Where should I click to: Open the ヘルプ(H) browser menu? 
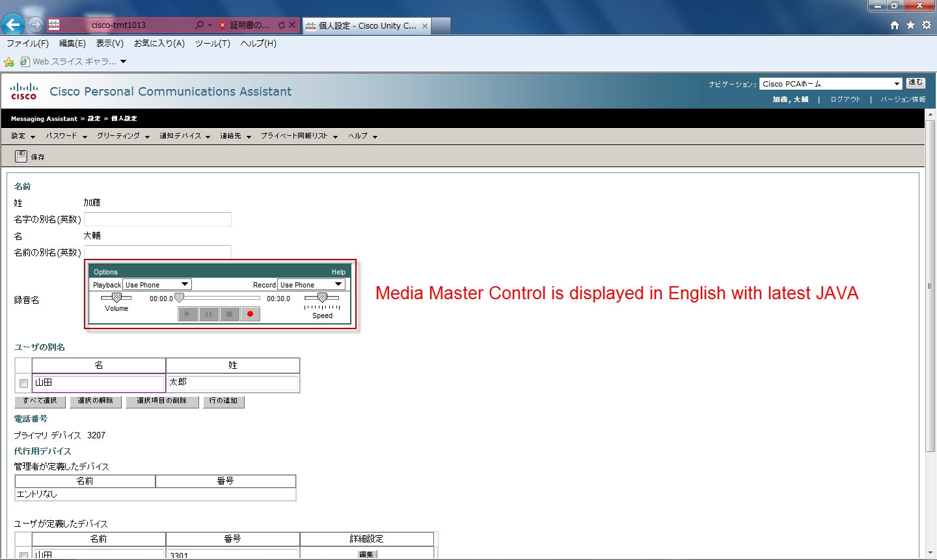[258, 44]
